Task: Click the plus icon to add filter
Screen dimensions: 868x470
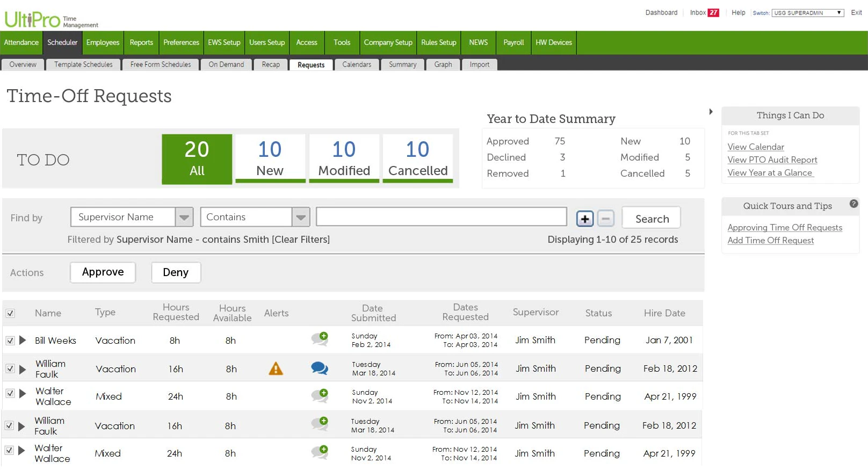Action: [584, 219]
